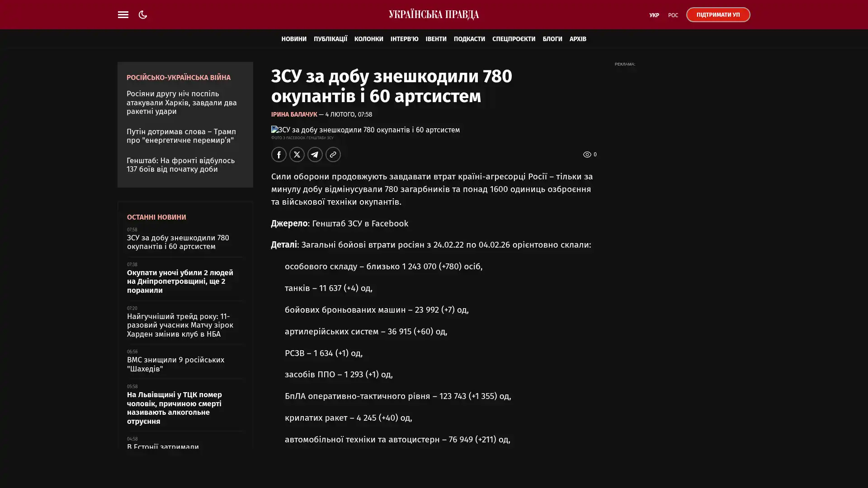
Task: Open the АРХІВ section
Action: (577, 39)
